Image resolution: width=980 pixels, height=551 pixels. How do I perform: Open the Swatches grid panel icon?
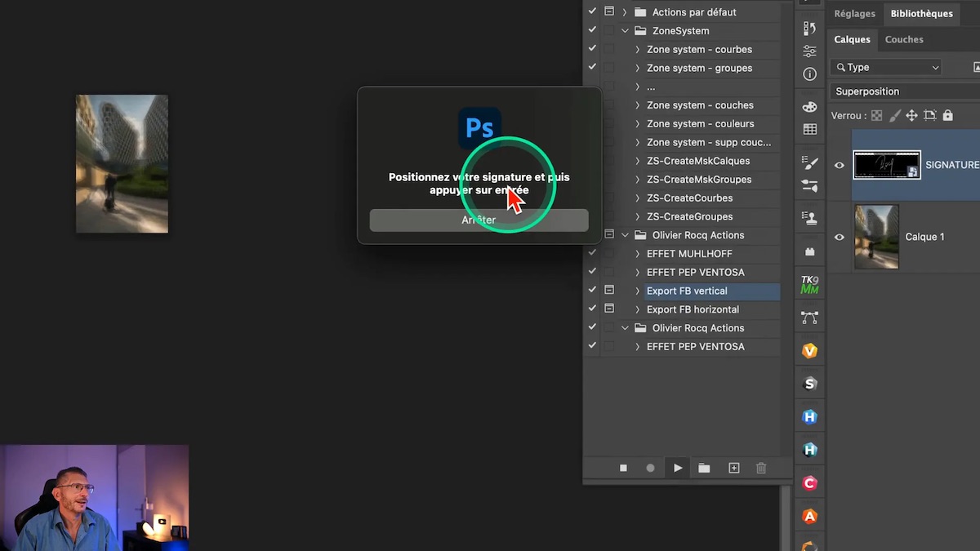pyautogui.click(x=809, y=129)
